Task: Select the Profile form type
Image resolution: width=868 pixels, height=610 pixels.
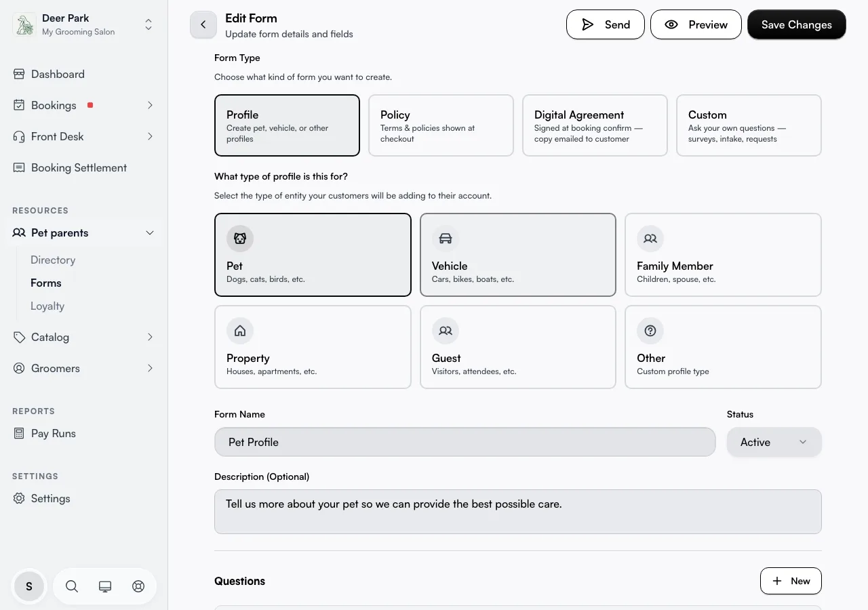Action: pyautogui.click(x=287, y=125)
